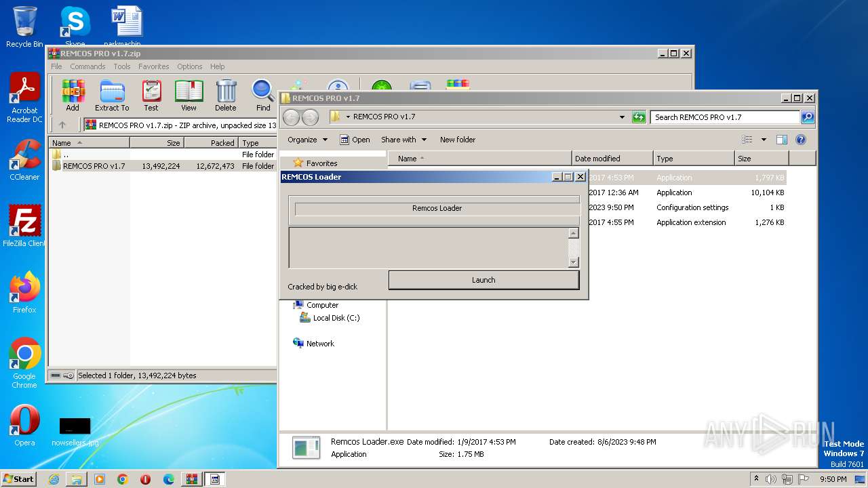Click the Search REMCOS PRO v1.7 field
The height and width of the screenshot is (488, 868).
coord(725,117)
